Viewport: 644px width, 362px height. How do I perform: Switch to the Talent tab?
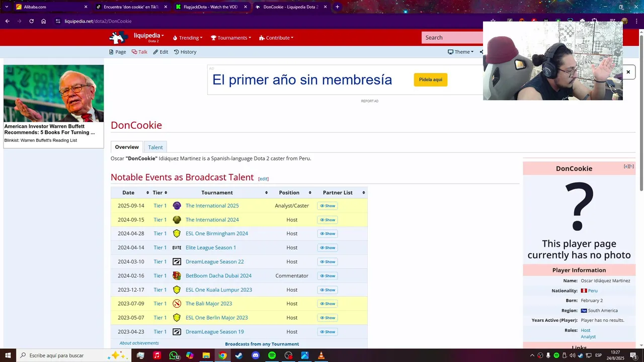pos(155,147)
